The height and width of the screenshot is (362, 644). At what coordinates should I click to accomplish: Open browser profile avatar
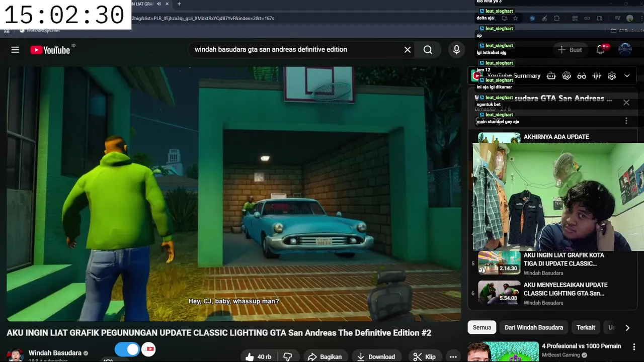630,18
